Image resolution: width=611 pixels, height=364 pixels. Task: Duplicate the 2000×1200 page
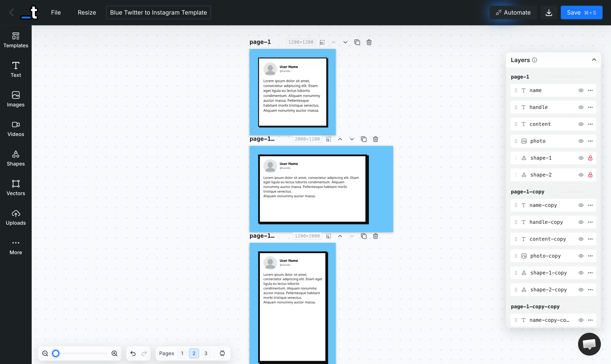click(x=364, y=139)
